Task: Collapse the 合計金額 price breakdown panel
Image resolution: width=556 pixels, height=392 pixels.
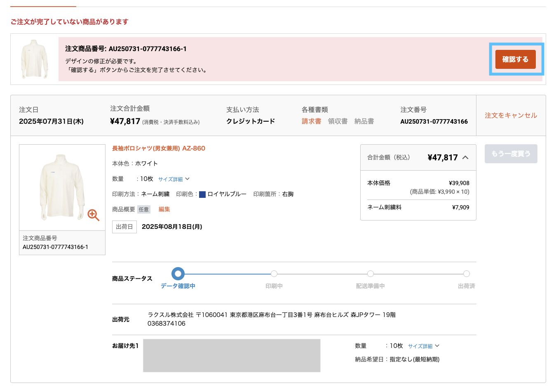Action: [466, 157]
